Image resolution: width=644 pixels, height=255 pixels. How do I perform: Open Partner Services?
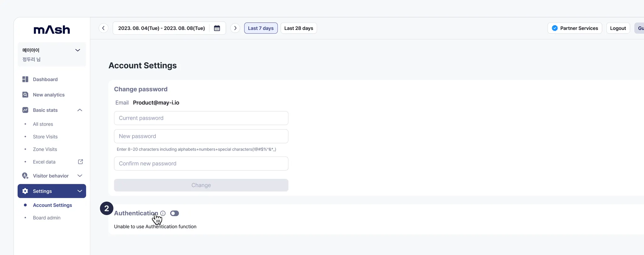575,28
